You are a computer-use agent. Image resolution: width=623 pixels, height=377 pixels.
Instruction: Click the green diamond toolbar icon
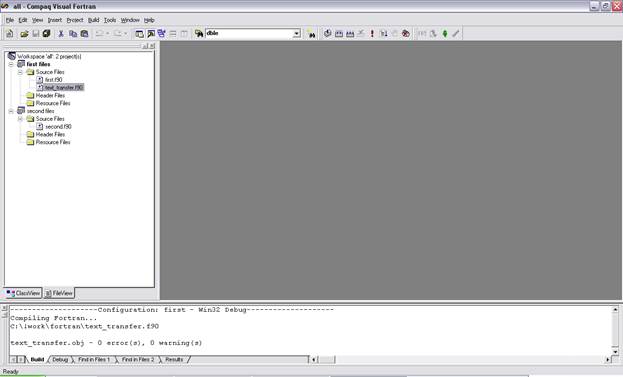pyautogui.click(x=445, y=34)
